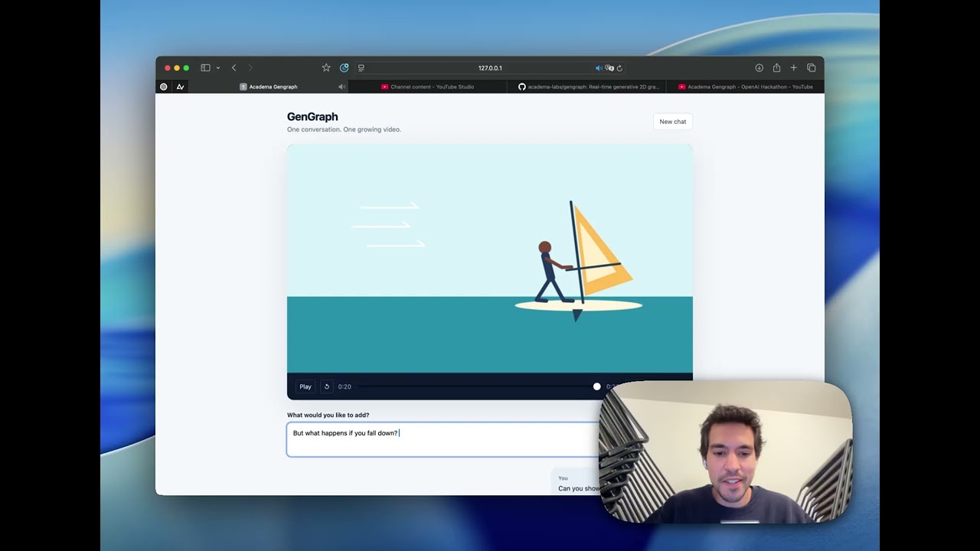Image resolution: width=980 pixels, height=551 pixels.
Task: Restart the video with the replay icon
Action: tap(327, 386)
